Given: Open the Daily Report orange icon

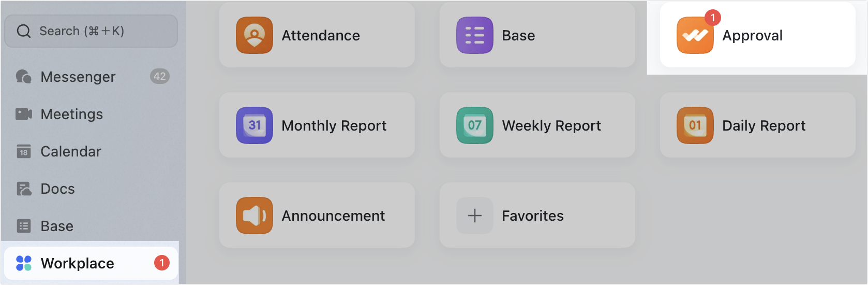Looking at the screenshot, I should 695,125.
